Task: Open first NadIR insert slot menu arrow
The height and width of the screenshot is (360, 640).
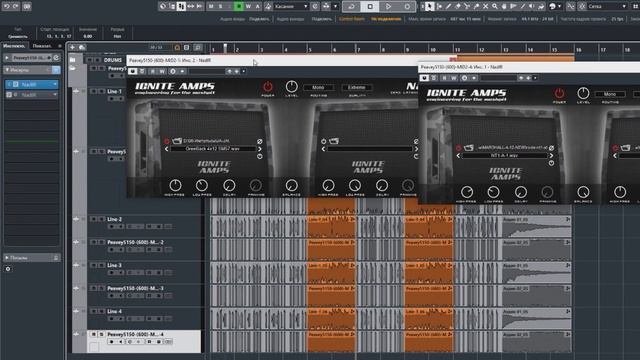Action: [x=55, y=84]
